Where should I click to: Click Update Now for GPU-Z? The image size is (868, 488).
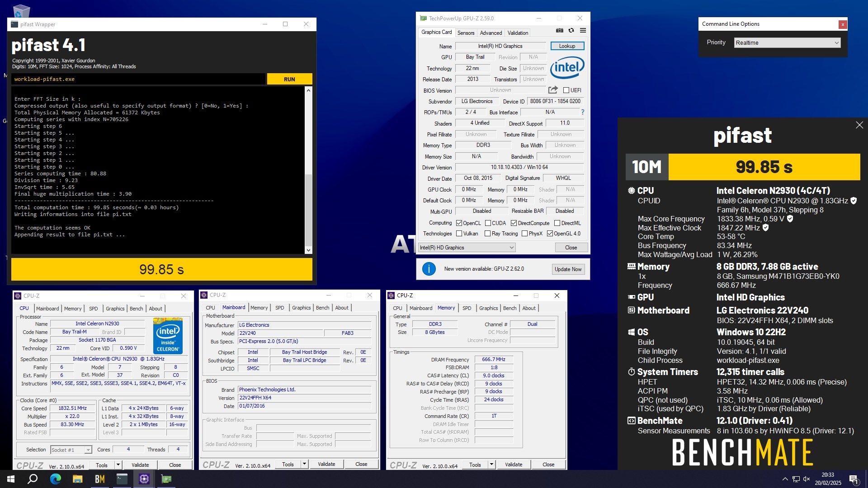(568, 269)
